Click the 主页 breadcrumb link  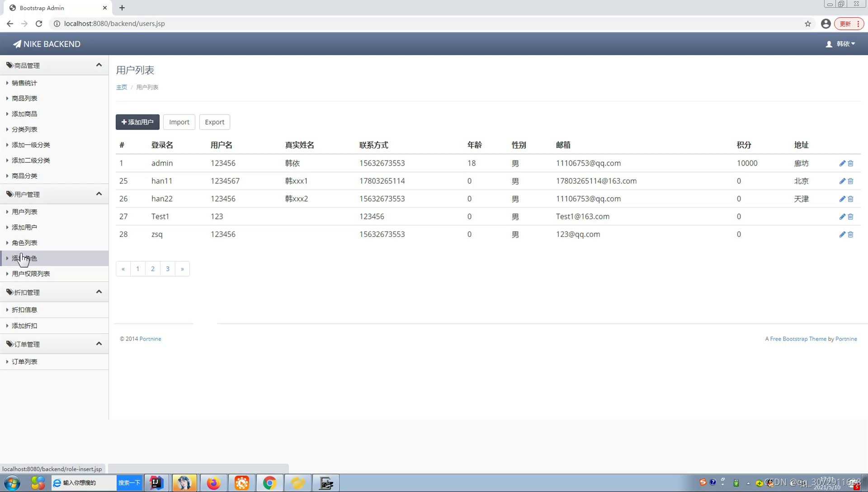coord(122,87)
